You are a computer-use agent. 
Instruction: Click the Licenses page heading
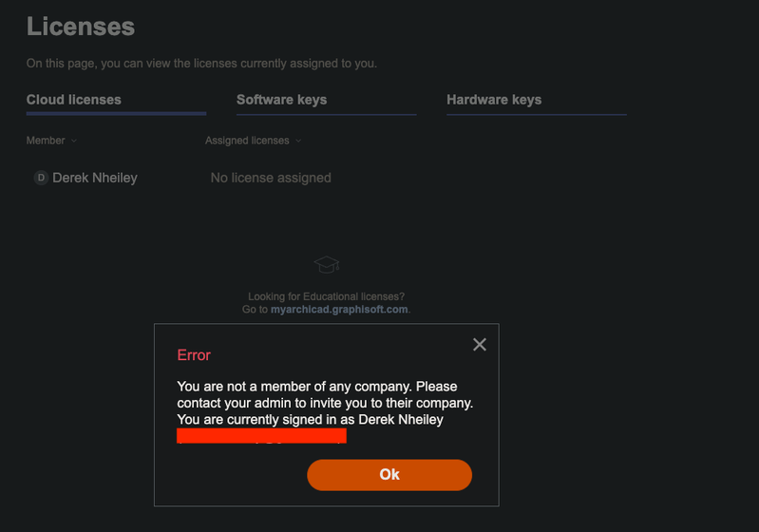pos(81,27)
